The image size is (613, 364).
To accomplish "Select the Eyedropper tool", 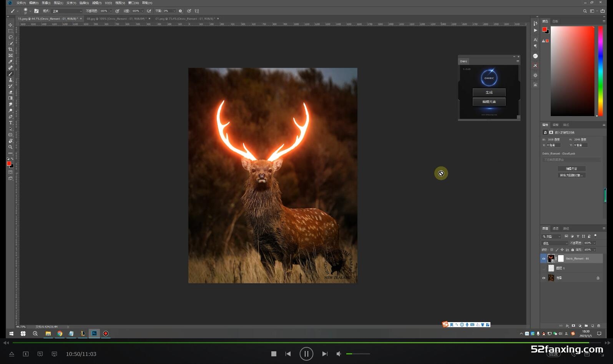I will 10,61.
